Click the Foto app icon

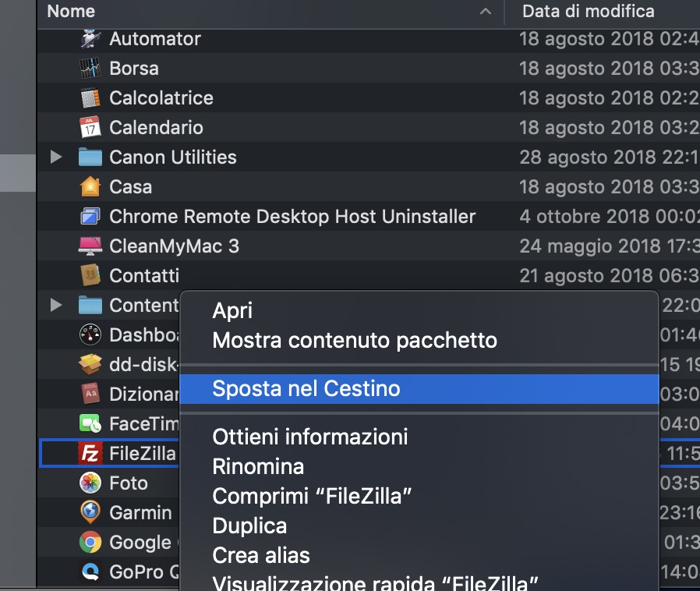pyautogui.click(x=90, y=483)
